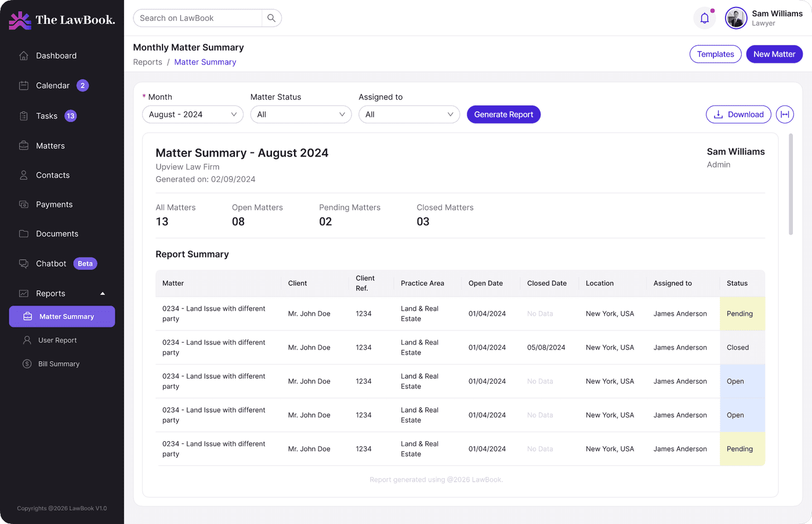Click the New Matter button
This screenshot has width=812, height=524.
point(774,54)
